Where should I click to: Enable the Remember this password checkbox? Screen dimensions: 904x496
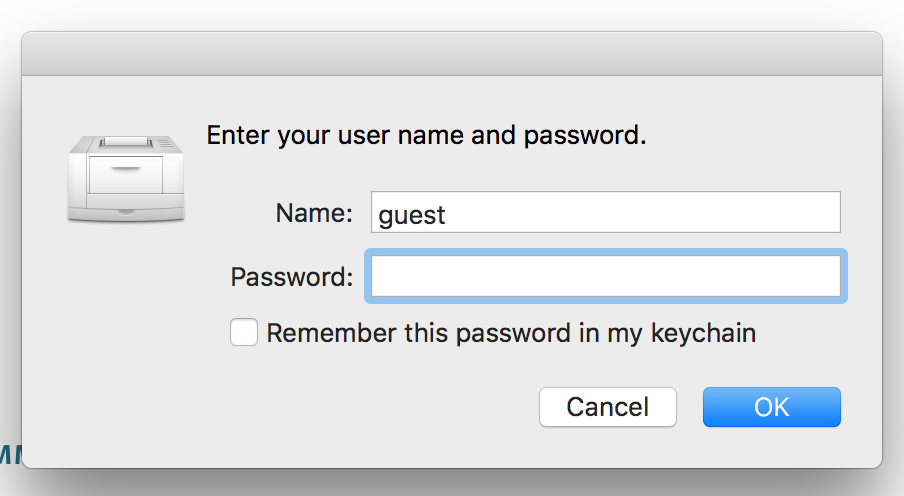coord(244,333)
